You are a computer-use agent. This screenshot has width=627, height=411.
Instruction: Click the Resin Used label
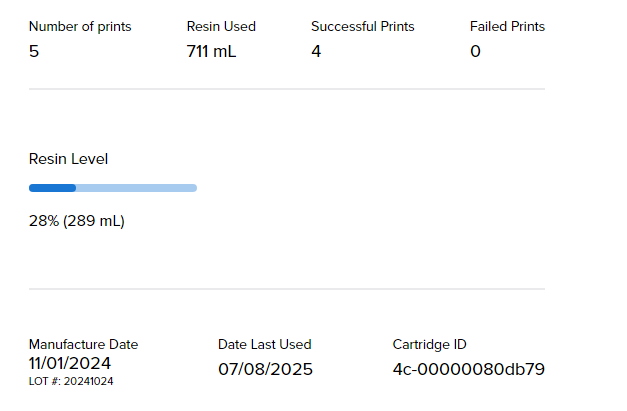(x=221, y=27)
